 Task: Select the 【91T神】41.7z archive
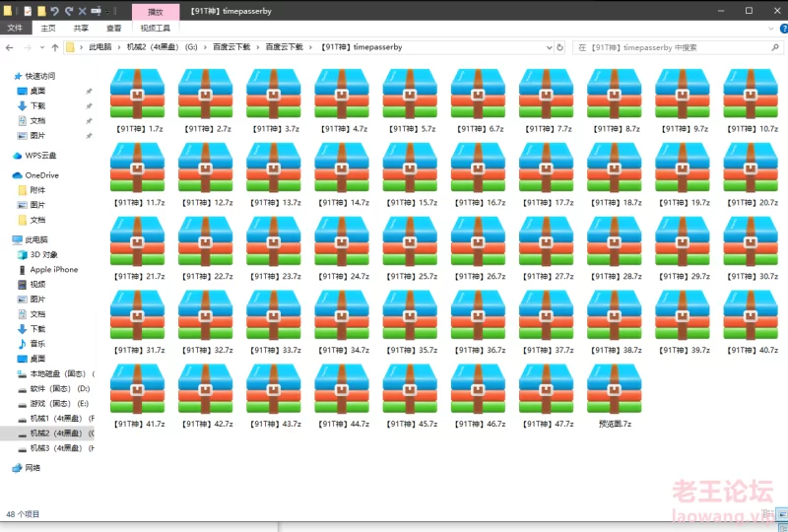pos(138,396)
